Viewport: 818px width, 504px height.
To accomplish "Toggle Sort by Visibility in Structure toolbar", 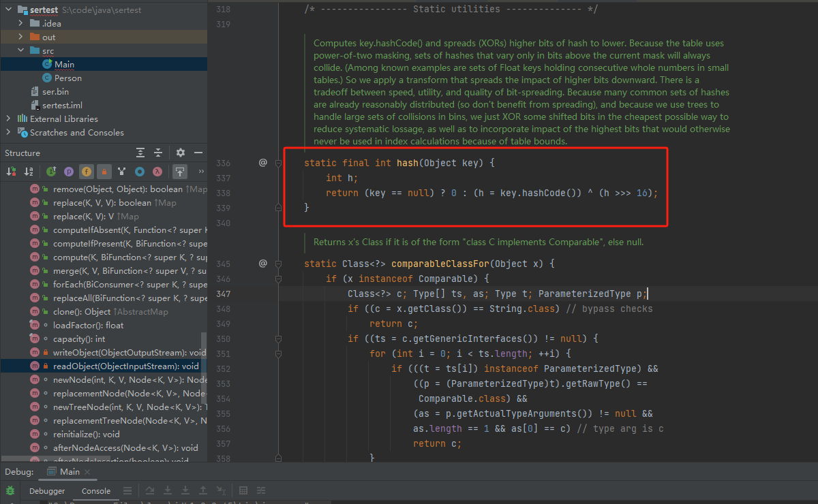I will point(11,172).
